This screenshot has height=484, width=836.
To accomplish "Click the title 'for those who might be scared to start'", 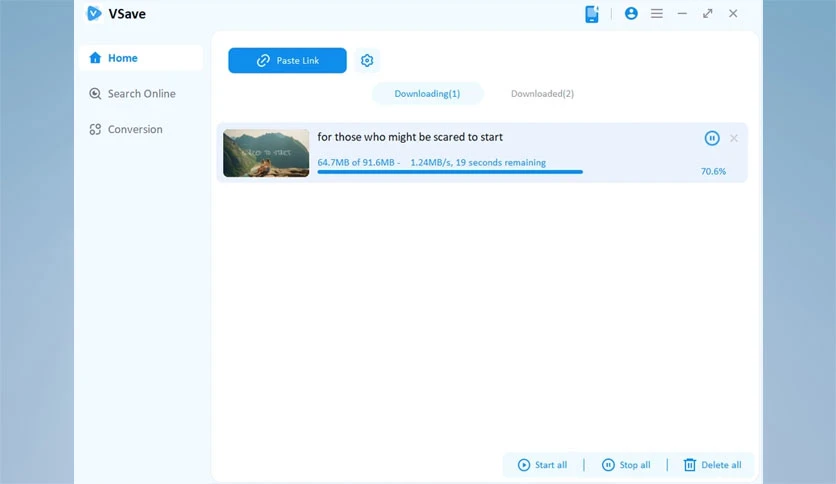I will pyautogui.click(x=410, y=137).
